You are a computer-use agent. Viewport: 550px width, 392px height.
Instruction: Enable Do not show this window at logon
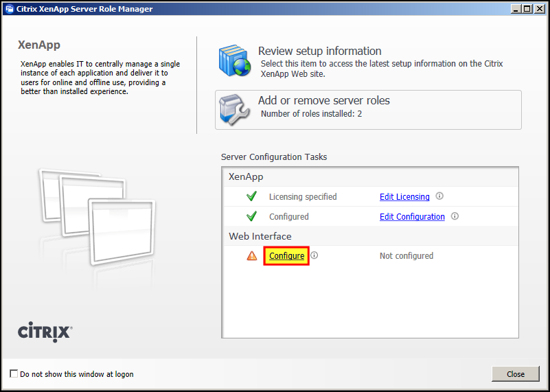pyautogui.click(x=14, y=374)
